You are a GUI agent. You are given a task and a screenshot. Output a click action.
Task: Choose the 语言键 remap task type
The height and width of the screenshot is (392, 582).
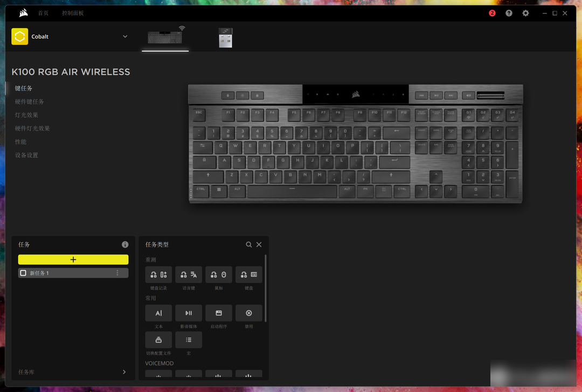189,275
